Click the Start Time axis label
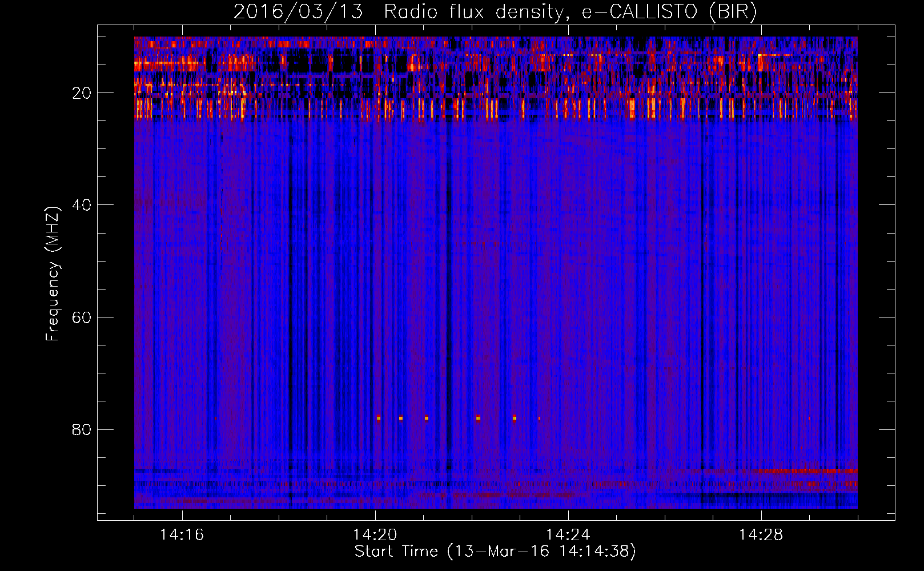 (x=495, y=552)
